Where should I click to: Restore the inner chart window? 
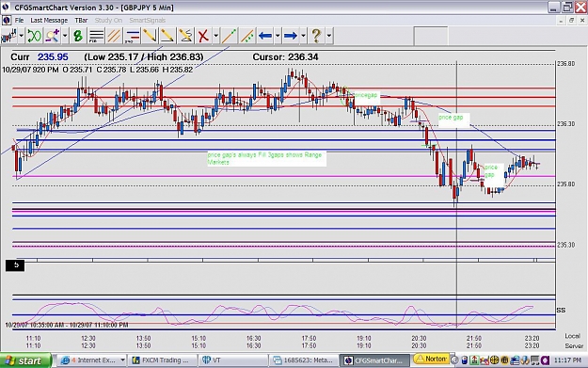pos(571,21)
